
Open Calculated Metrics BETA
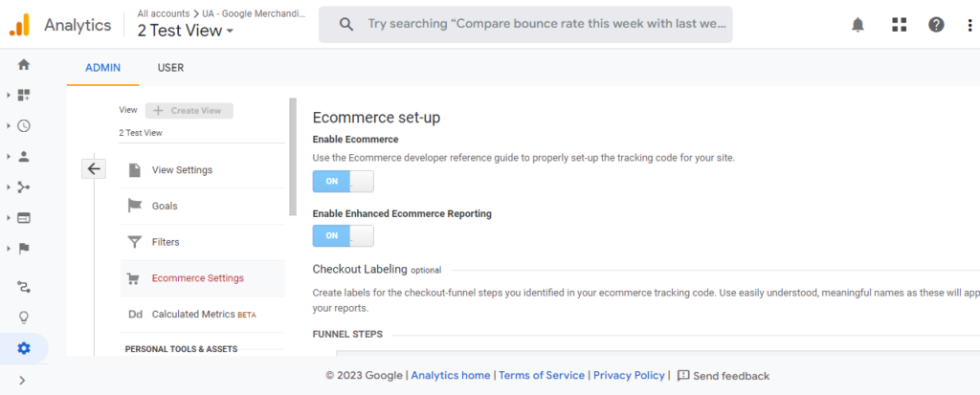203,315
